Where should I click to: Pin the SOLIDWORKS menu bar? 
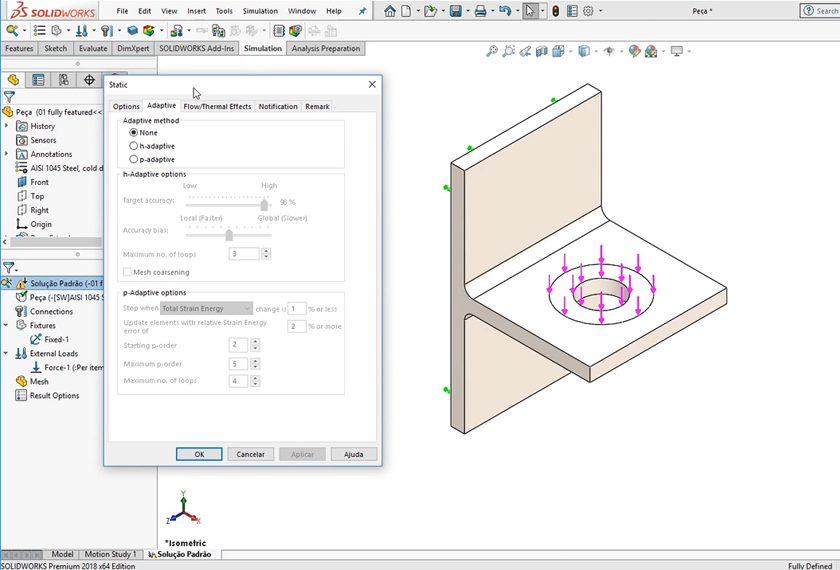(361, 11)
